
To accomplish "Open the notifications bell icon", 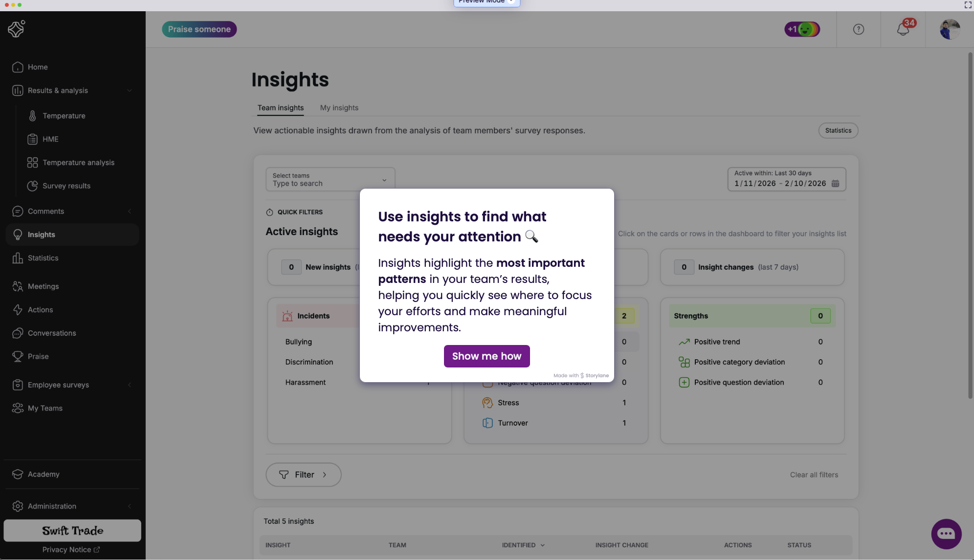I will point(903,29).
